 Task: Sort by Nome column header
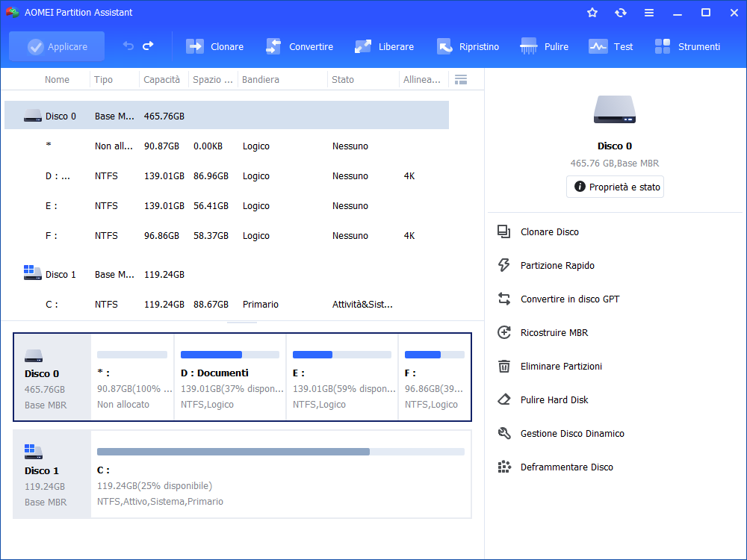tap(57, 80)
